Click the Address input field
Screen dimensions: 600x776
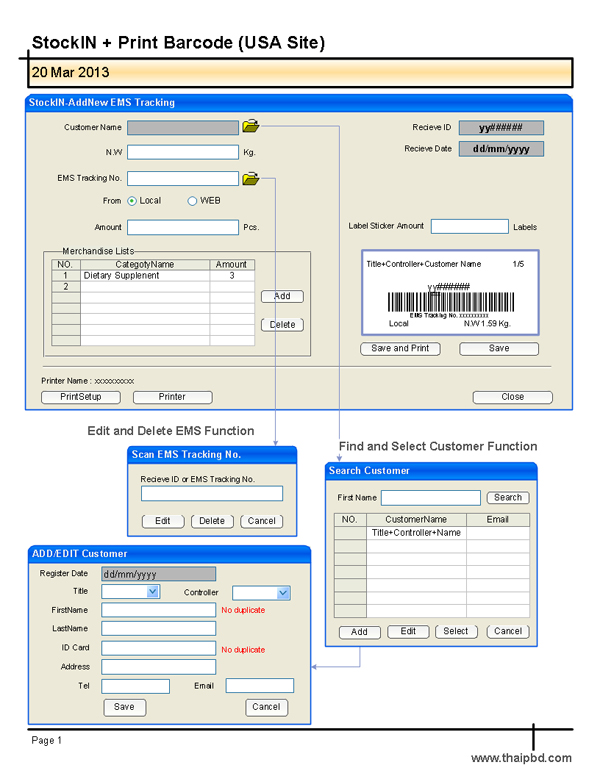[158, 667]
